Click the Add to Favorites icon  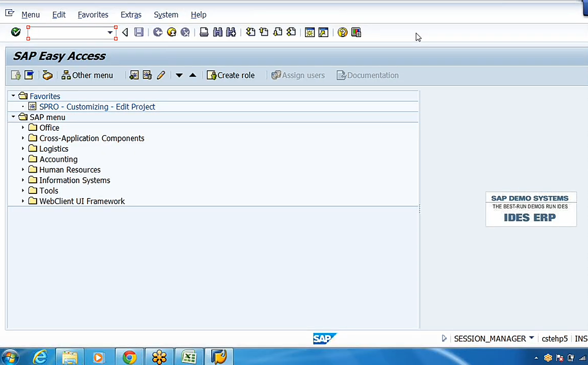click(134, 75)
